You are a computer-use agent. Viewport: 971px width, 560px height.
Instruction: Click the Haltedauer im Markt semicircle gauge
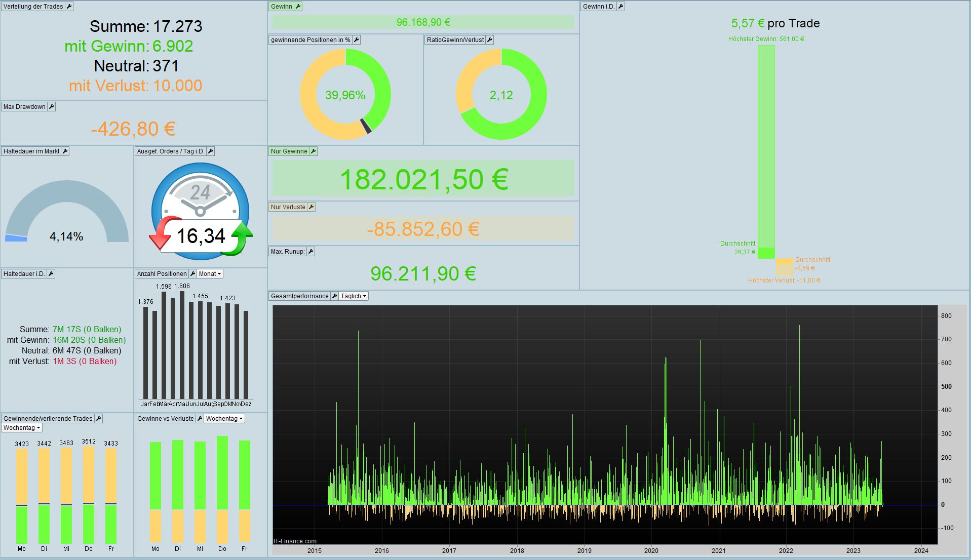(67, 211)
